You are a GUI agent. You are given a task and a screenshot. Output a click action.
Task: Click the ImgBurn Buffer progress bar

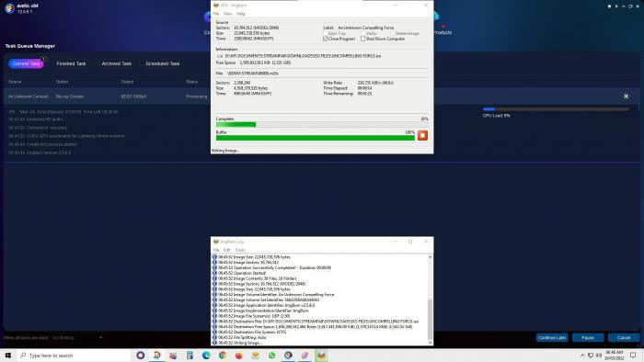click(316, 138)
